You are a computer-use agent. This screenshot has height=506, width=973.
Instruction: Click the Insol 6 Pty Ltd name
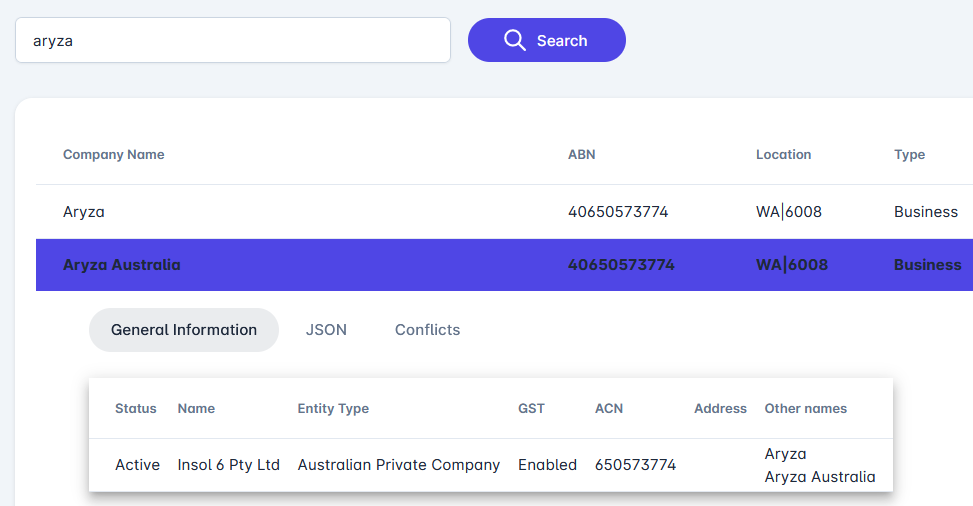(x=228, y=465)
